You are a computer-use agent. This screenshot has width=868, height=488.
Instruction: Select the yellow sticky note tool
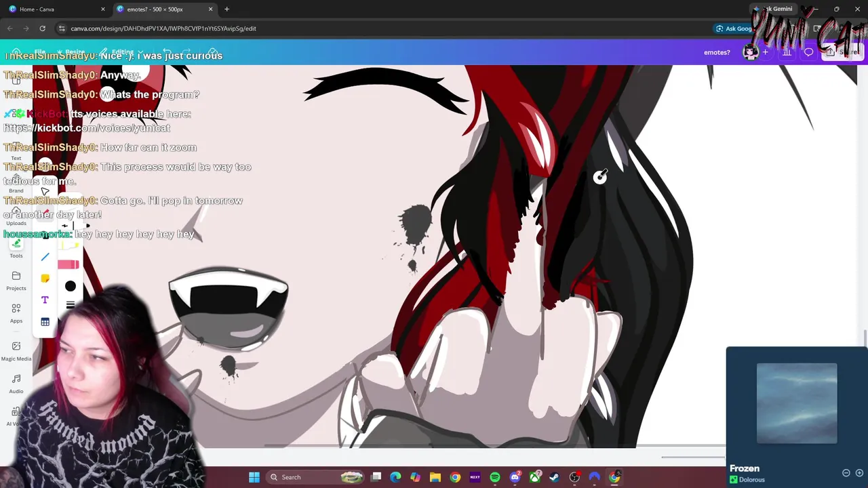pyautogui.click(x=45, y=279)
